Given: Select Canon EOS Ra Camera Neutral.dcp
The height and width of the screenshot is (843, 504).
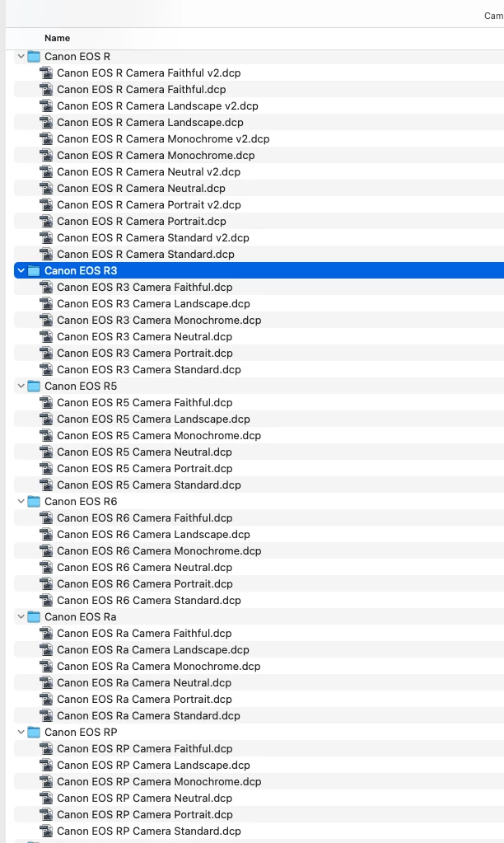Looking at the screenshot, I should point(144,683).
